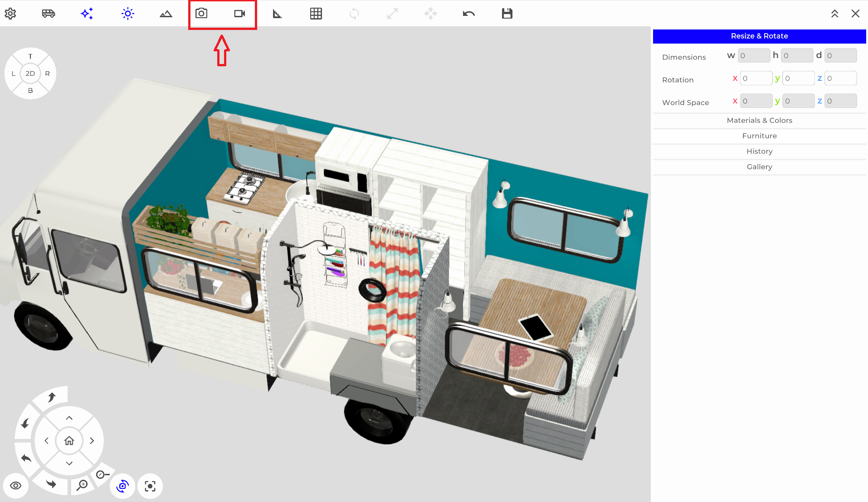This screenshot has width=868, height=502.
Task: Undo the last action with the undo arrow
Action: coord(469,14)
